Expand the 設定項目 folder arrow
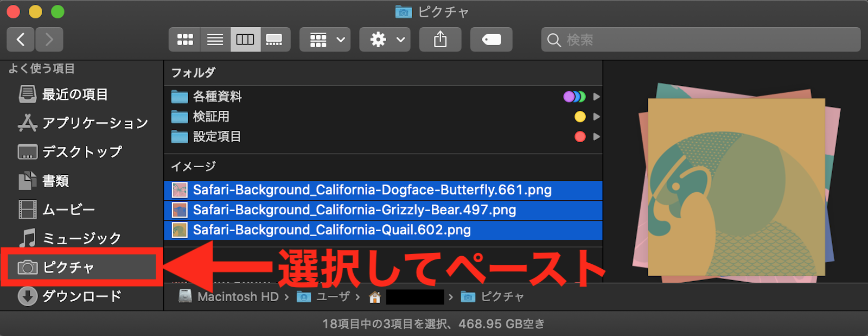 [596, 137]
